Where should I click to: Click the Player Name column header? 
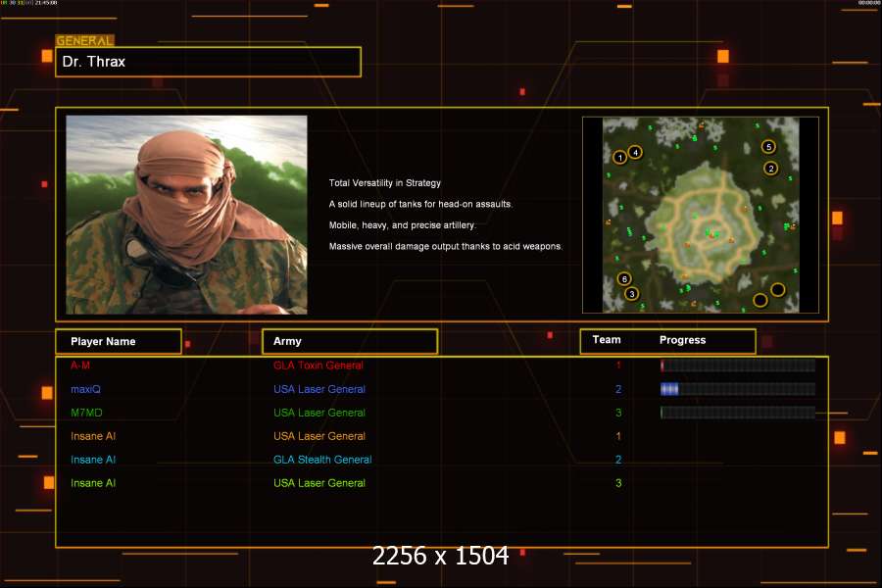tap(119, 342)
